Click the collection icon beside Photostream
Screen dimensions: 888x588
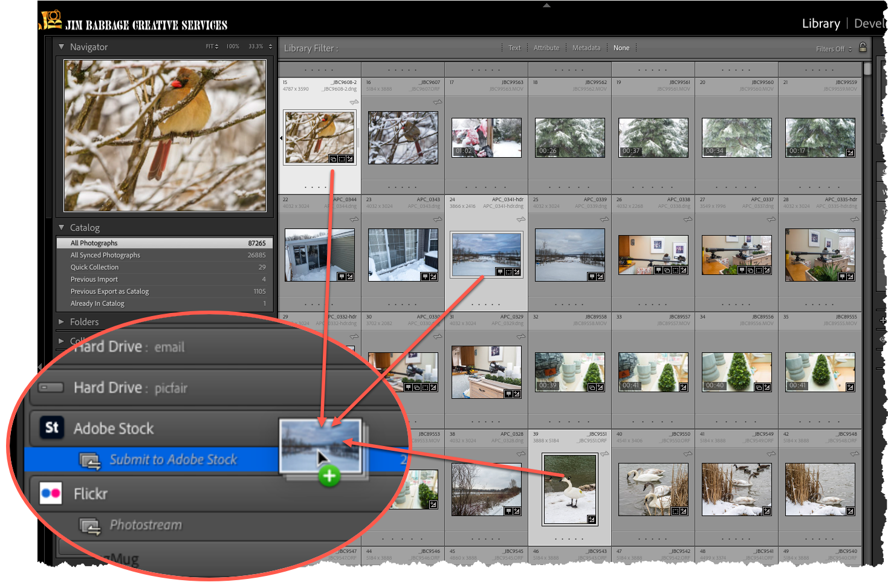[x=90, y=526]
